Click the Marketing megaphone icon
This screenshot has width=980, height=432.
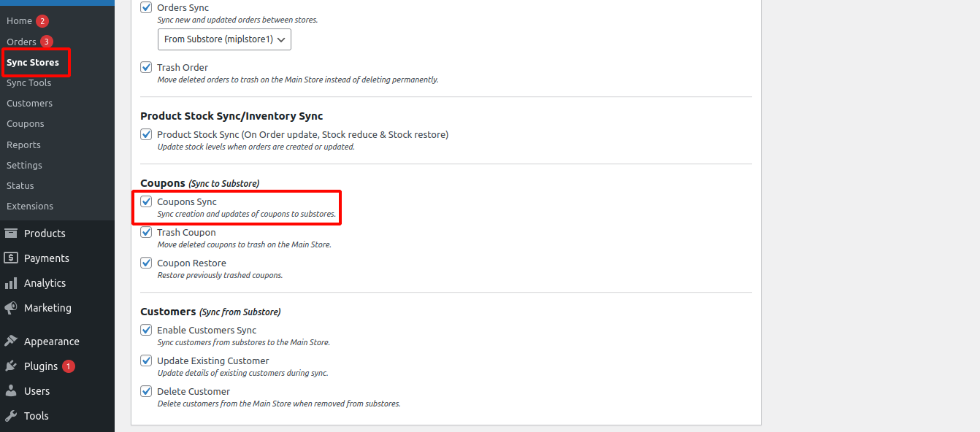click(x=11, y=308)
